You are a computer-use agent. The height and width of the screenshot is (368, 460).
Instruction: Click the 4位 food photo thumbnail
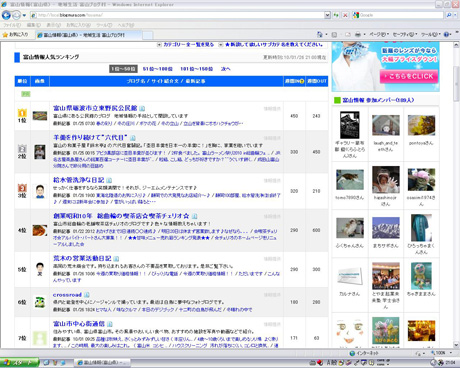(x=40, y=230)
